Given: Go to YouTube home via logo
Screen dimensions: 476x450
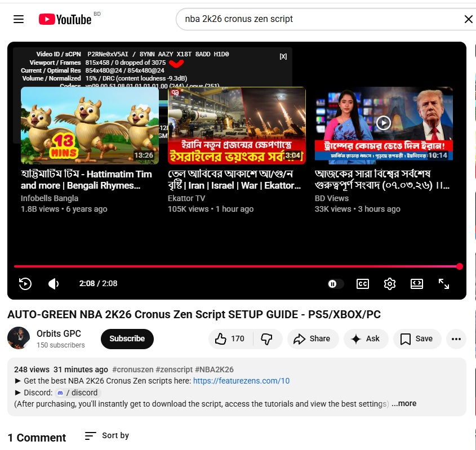Looking at the screenshot, I should [x=65, y=19].
